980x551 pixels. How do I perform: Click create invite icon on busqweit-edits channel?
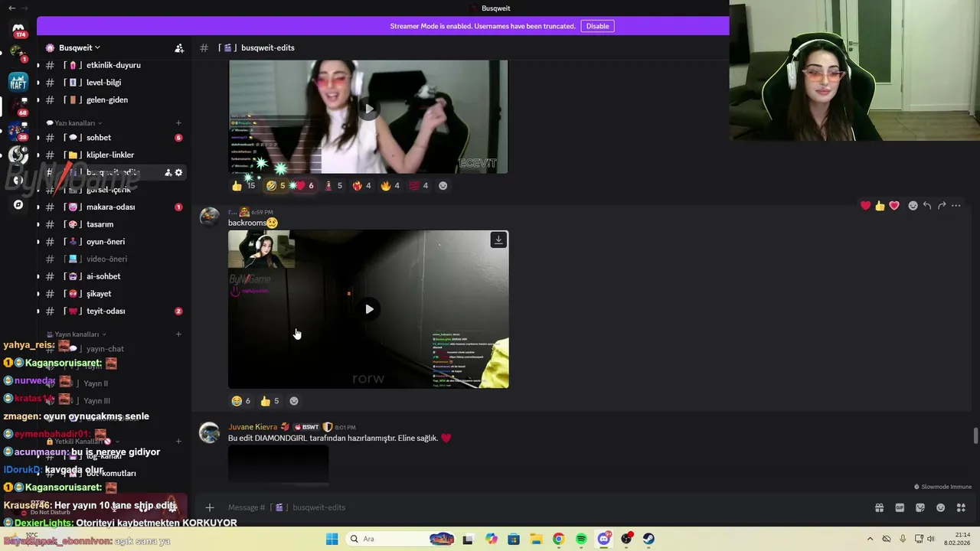pos(168,172)
